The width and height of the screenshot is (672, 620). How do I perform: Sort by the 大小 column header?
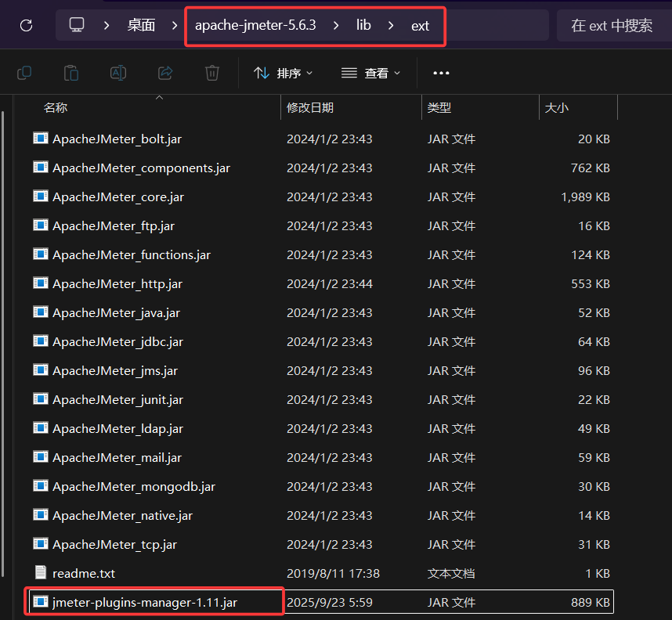click(556, 107)
